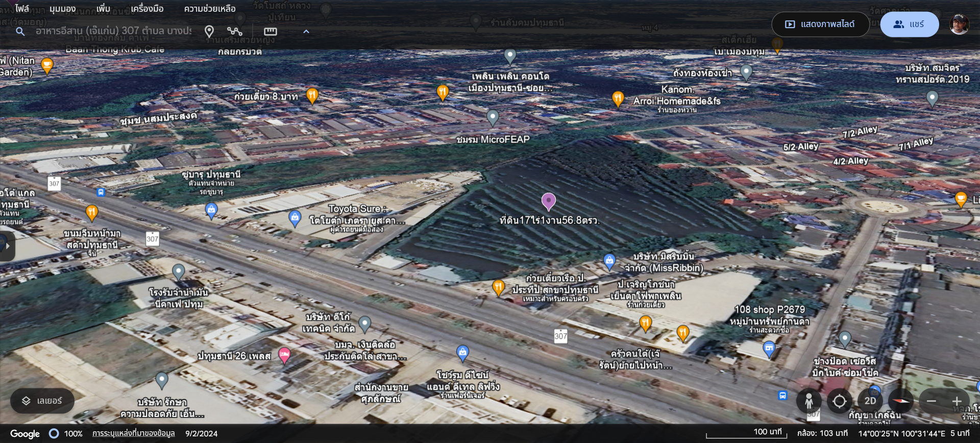Zoom out with the minus button
The height and width of the screenshot is (443, 980).
coord(931,402)
